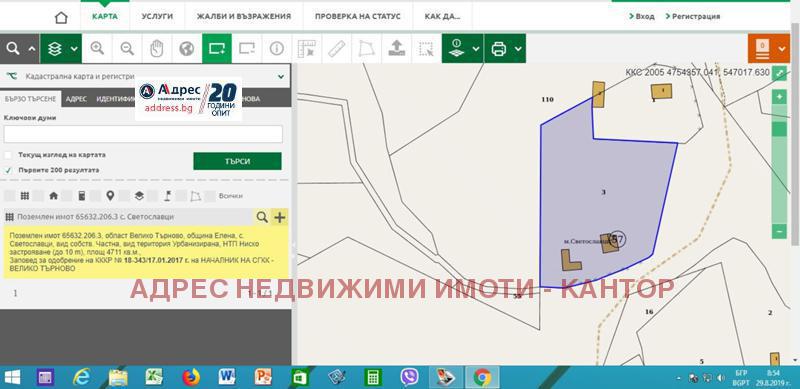
Task: Click the remove-from-selection rectangle tool
Action: click(x=246, y=48)
